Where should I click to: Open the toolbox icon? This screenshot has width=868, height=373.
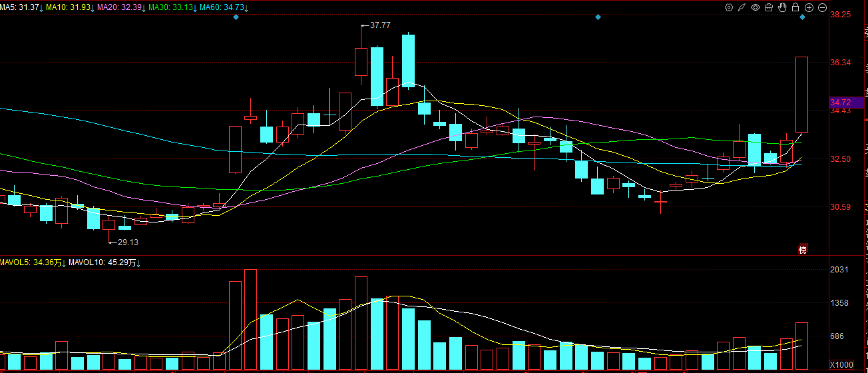tap(769, 7)
